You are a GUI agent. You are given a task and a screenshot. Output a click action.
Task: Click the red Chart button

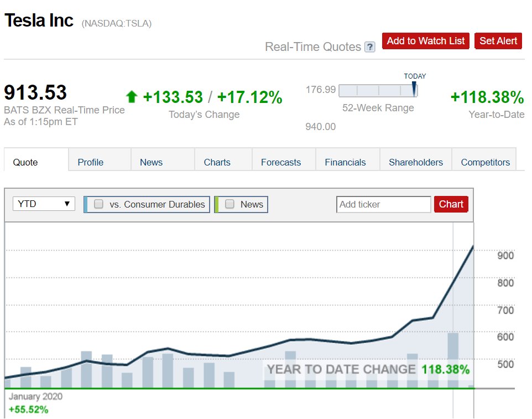(451, 204)
